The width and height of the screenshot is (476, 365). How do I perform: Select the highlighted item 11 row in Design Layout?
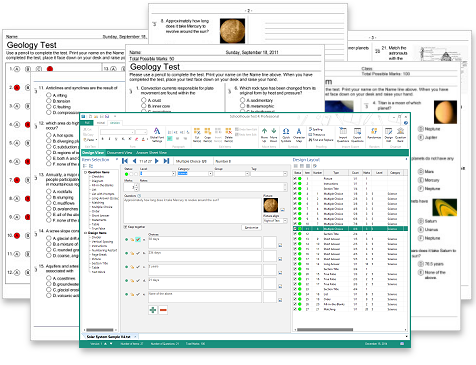pos(350,229)
